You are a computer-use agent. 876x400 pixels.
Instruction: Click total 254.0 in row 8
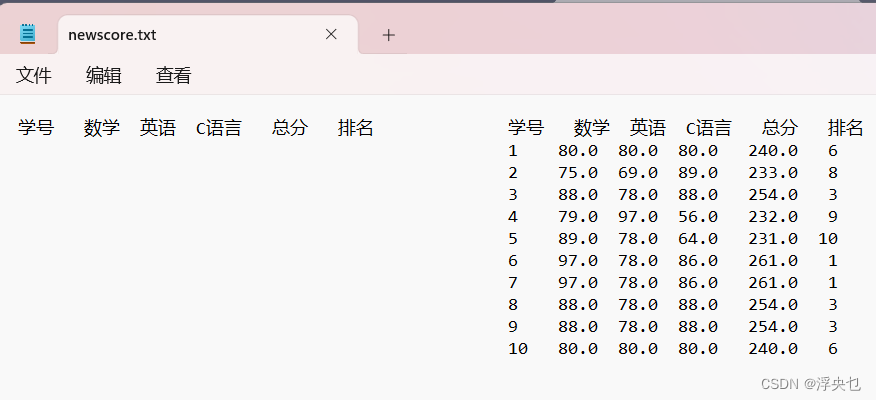click(773, 304)
